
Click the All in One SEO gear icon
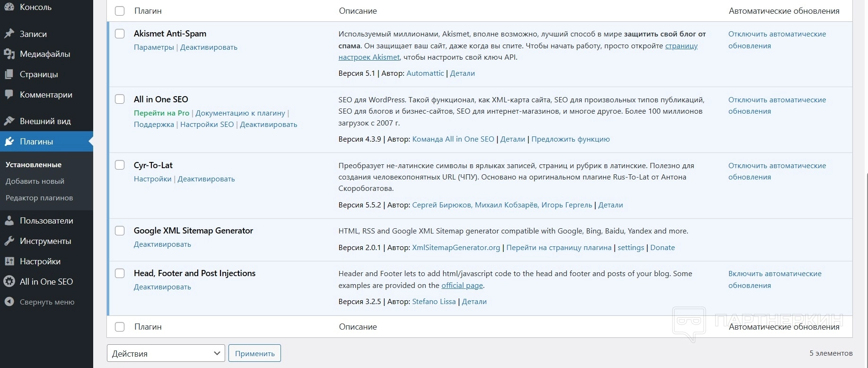(x=9, y=281)
